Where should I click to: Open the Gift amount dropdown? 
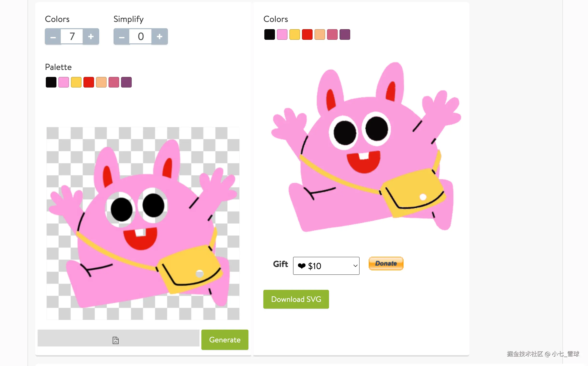pyautogui.click(x=326, y=266)
